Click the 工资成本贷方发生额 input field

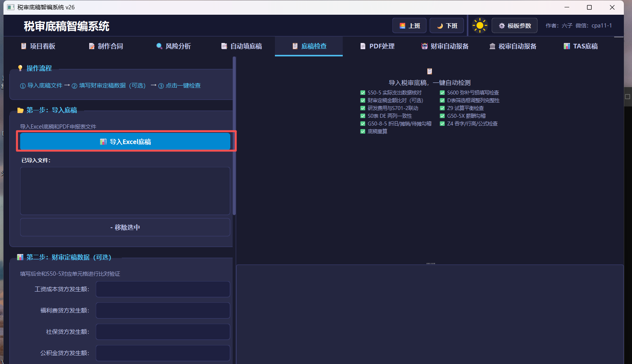(163, 289)
